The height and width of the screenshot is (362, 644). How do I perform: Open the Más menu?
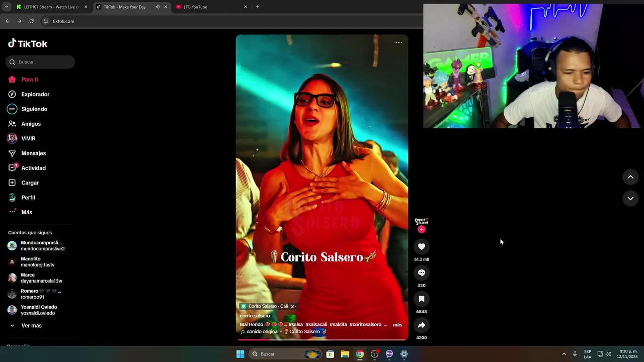point(26,212)
